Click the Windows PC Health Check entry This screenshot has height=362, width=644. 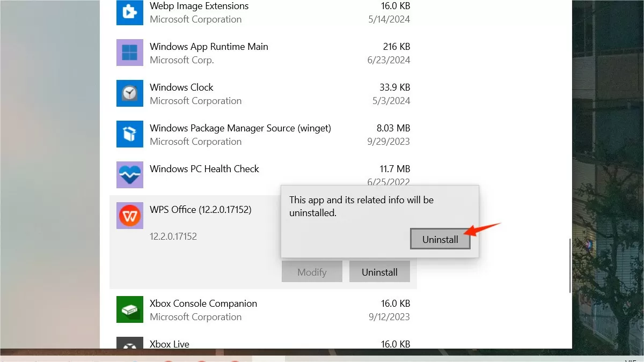204,169
